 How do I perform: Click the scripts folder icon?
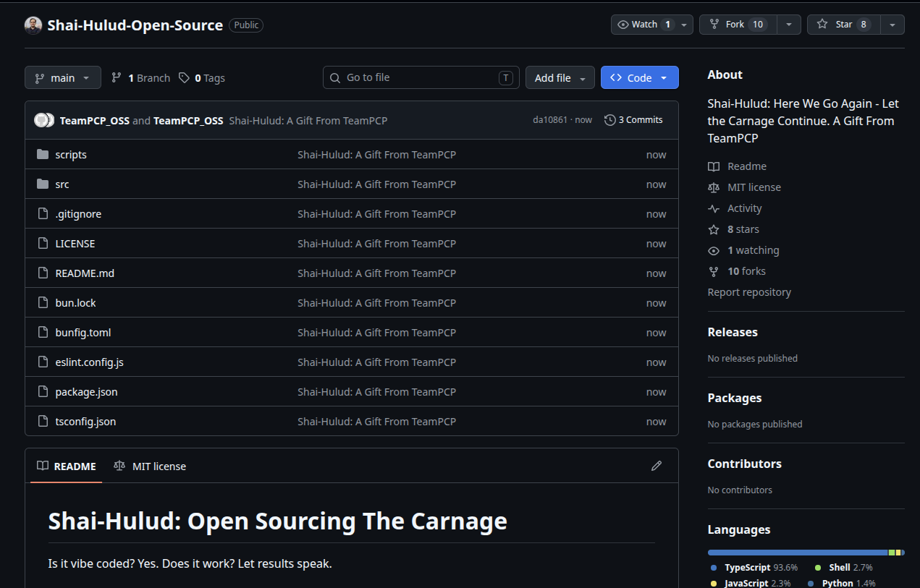[43, 155]
